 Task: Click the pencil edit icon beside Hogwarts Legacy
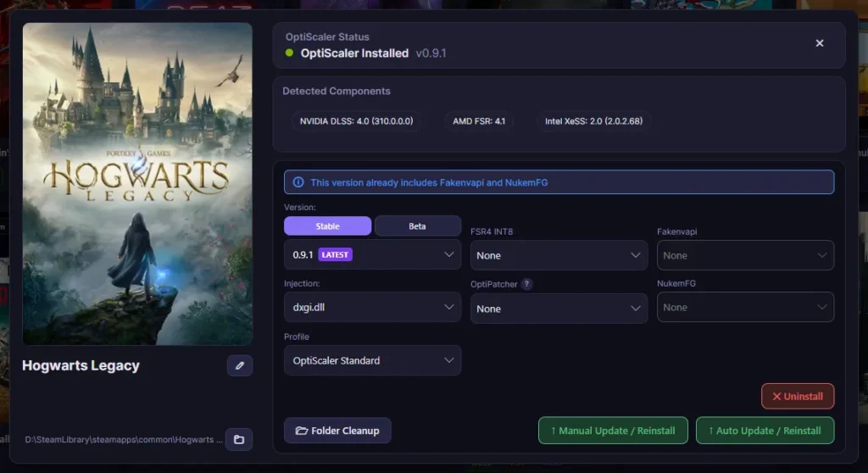240,365
